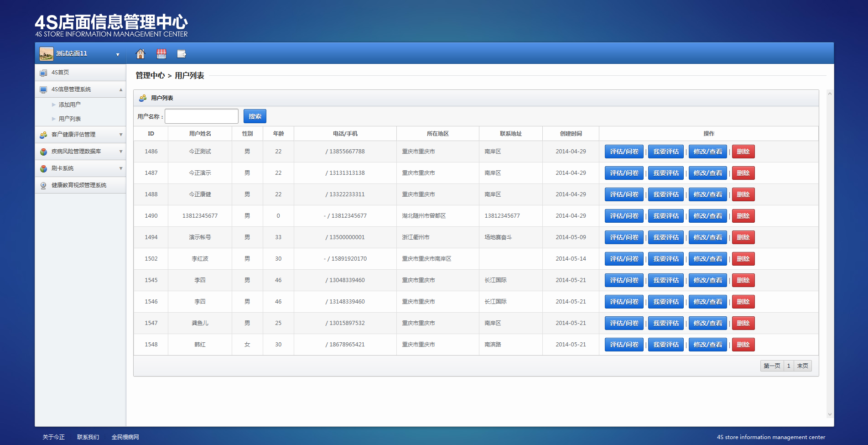The height and width of the screenshot is (445, 868).
Task: Click the red store icon in the toolbar
Action: 161,54
